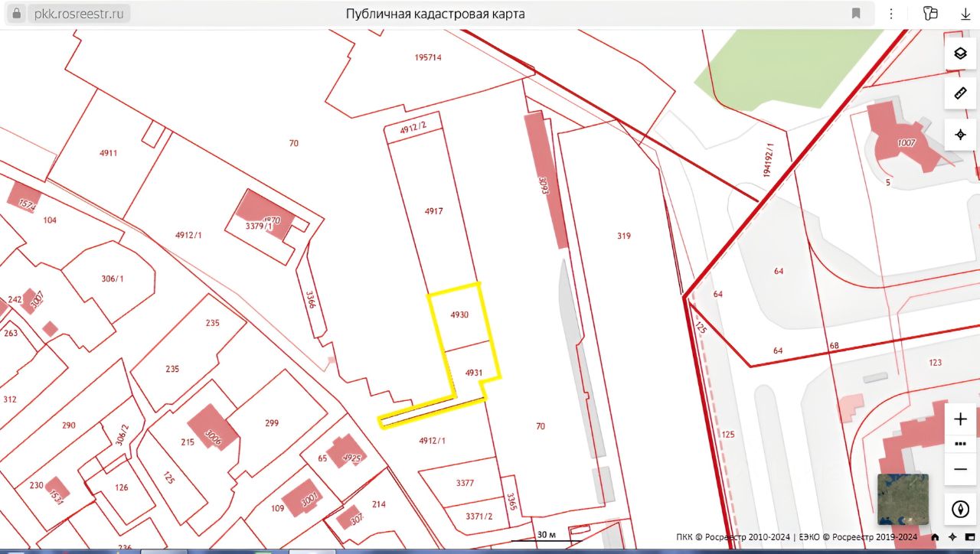The width and height of the screenshot is (980, 554).
Task: View site security via the padlock icon
Action: pos(15,14)
